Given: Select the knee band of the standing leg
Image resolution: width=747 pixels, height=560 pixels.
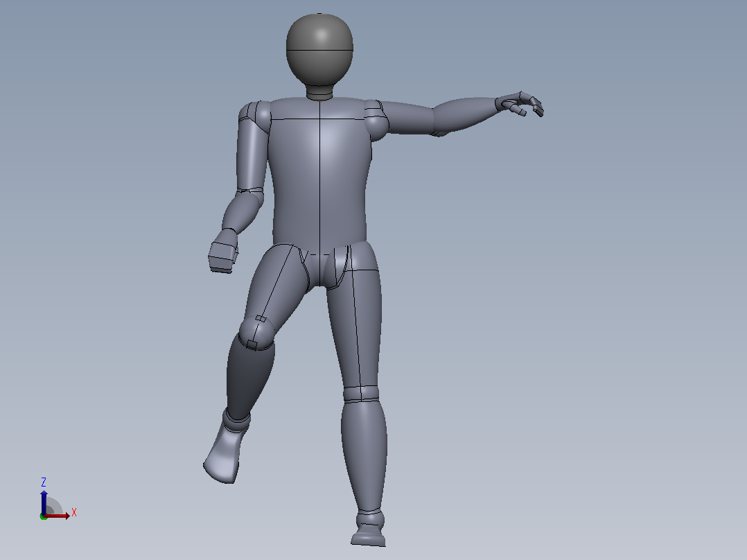Looking at the screenshot, I should point(361,394).
